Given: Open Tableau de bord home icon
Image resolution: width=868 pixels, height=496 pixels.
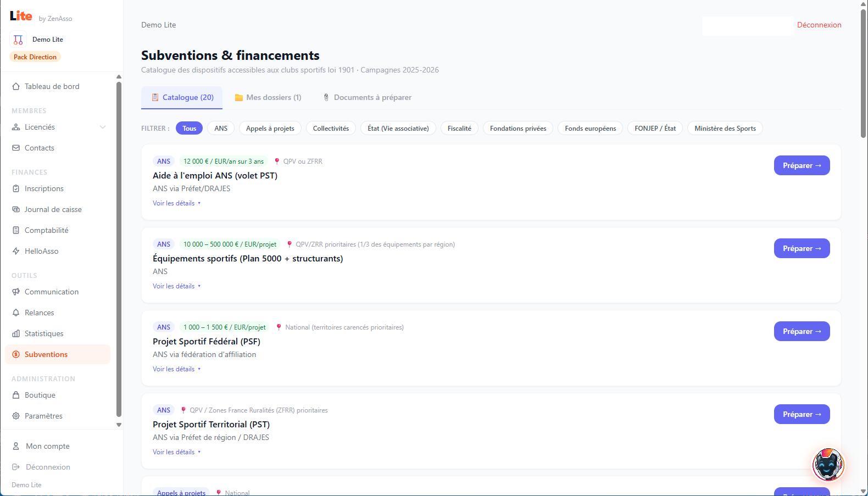Looking at the screenshot, I should 16,86.
